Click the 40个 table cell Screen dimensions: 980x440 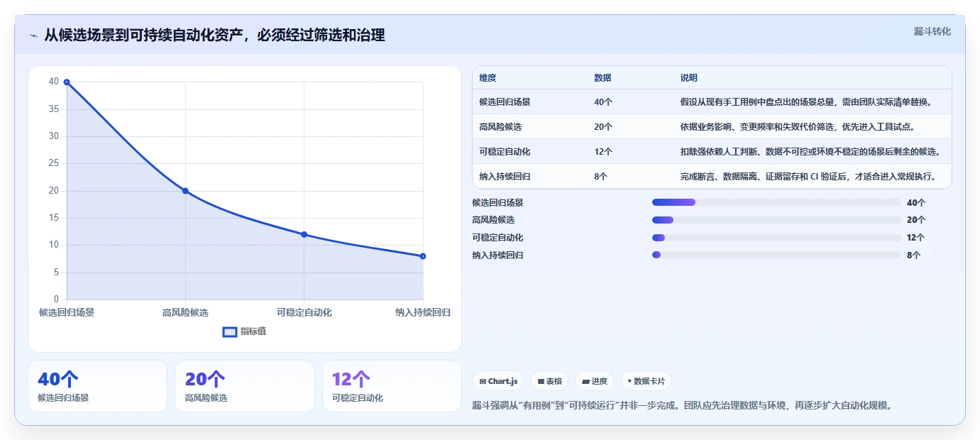pyautogui.click(x=603, y=102)
